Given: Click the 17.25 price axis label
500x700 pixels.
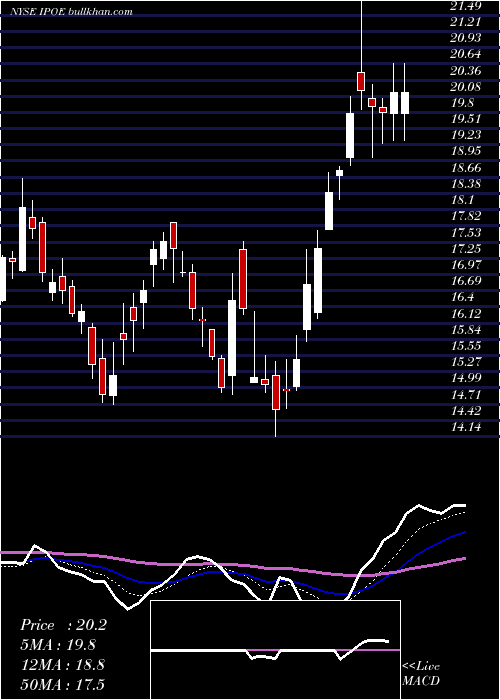Looking at the screenshot, I should click(x=466, y=248).
